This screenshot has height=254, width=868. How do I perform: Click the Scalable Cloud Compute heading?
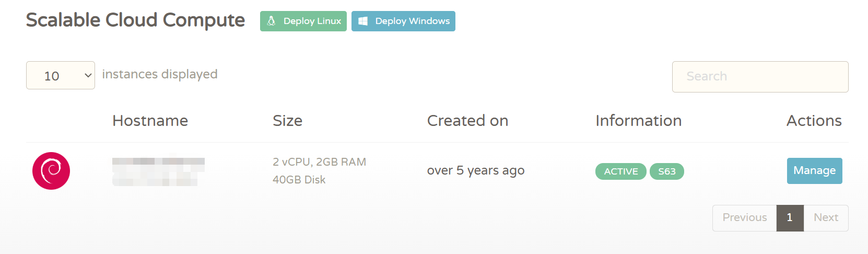pos(135,20)
